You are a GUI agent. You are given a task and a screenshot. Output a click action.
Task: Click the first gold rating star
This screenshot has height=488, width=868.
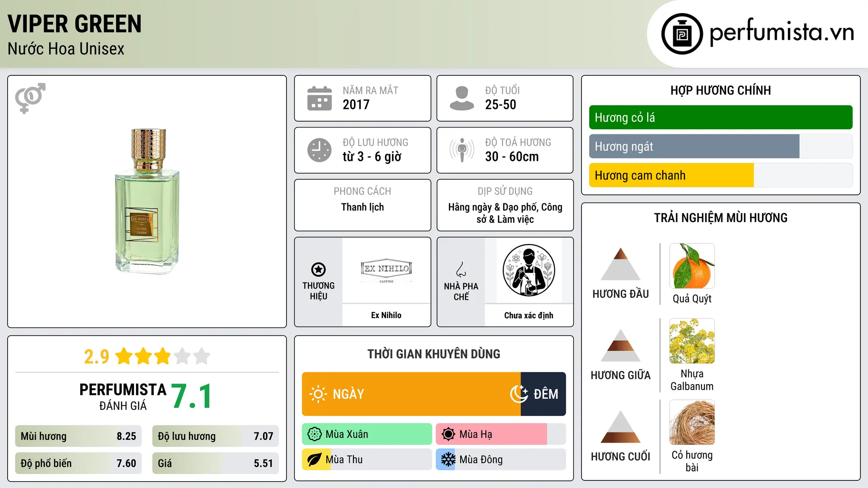pos(124,356)
